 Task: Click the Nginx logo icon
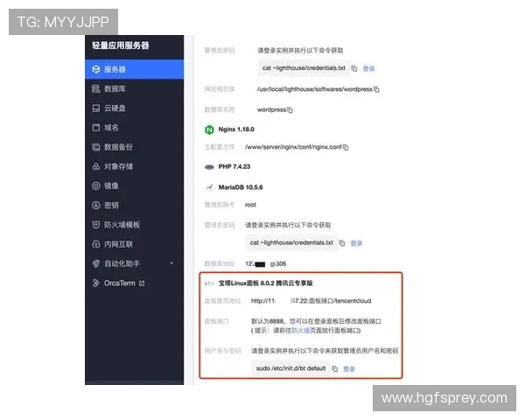[x=209, y=129]
